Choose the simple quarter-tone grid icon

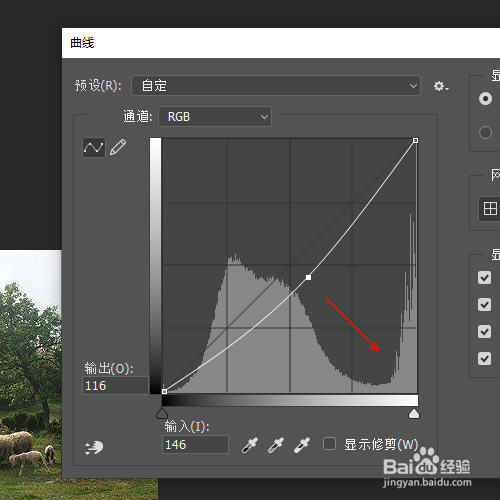[490, 209]
